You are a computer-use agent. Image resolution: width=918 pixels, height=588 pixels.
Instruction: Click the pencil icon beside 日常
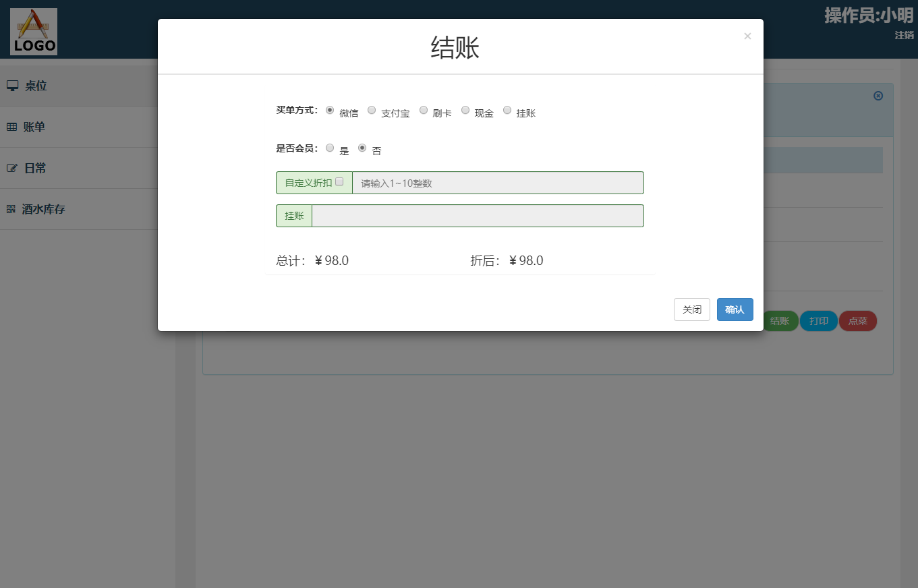[11, 167]
